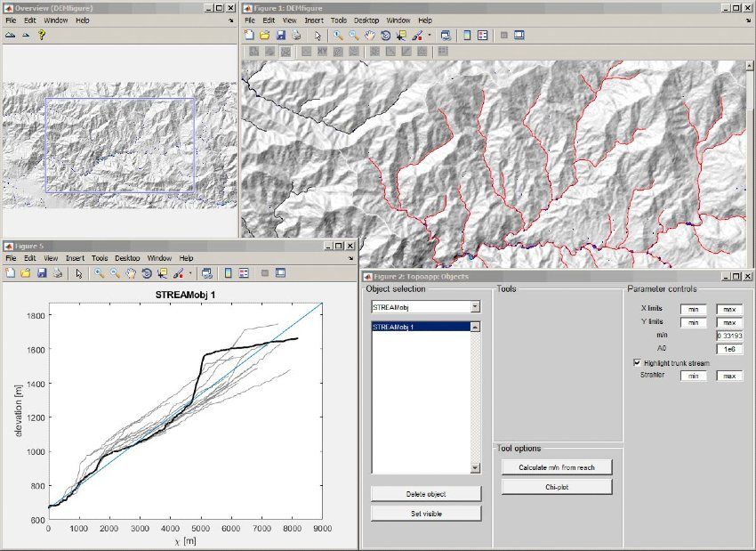This screenshot has height=551, width=756.
Task: Click Zoom Out icon in Figure 5 toolbar
Action: 115,273
